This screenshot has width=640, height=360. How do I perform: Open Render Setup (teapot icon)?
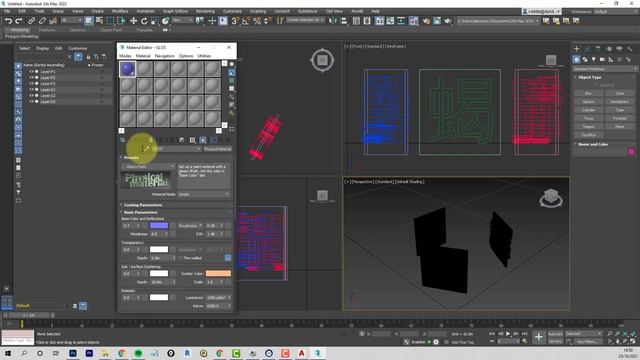(426, 21)
